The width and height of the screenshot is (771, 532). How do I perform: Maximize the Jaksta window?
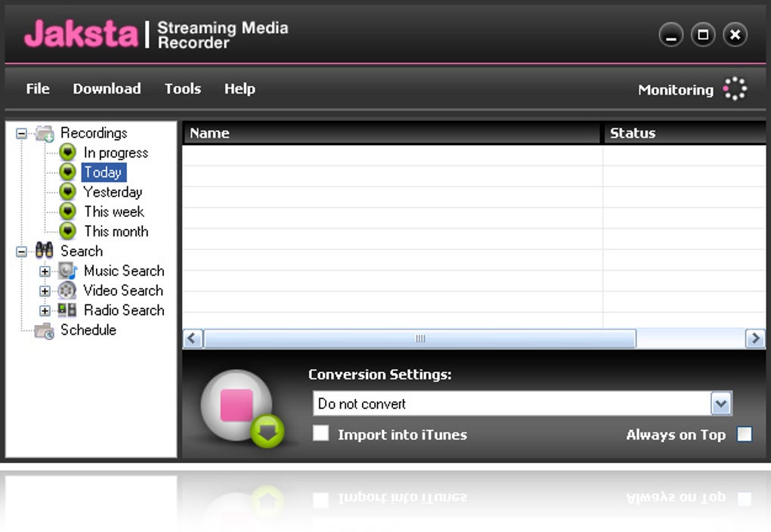point(703,35)
